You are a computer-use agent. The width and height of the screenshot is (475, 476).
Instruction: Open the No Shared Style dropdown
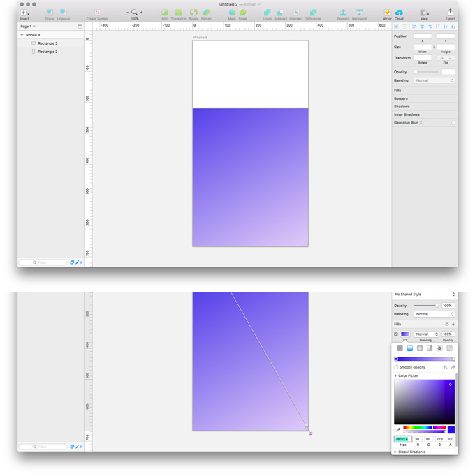425,295
